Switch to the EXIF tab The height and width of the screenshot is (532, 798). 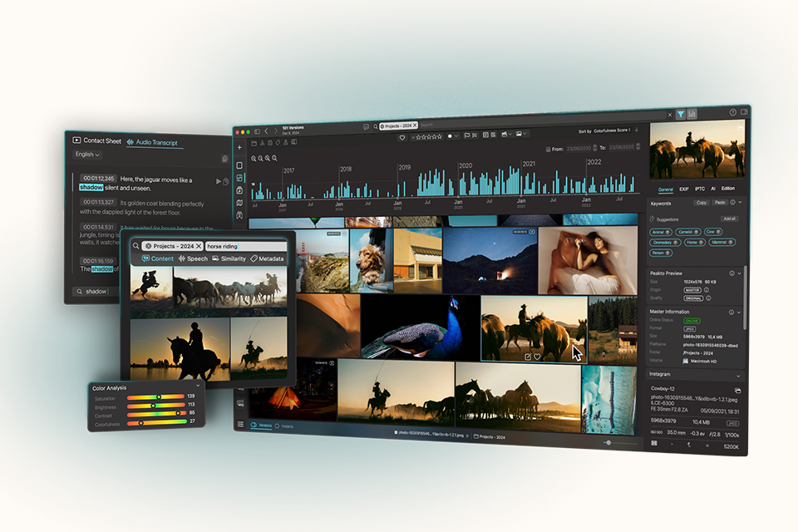click(x=684, y=189)
